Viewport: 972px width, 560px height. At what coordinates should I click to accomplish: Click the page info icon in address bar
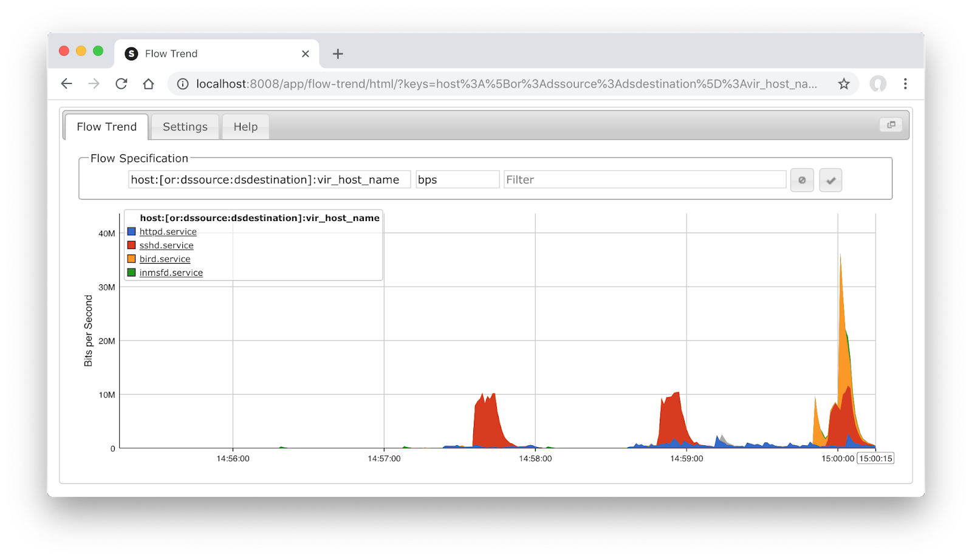pyautogui.click(x=182, y=84)
